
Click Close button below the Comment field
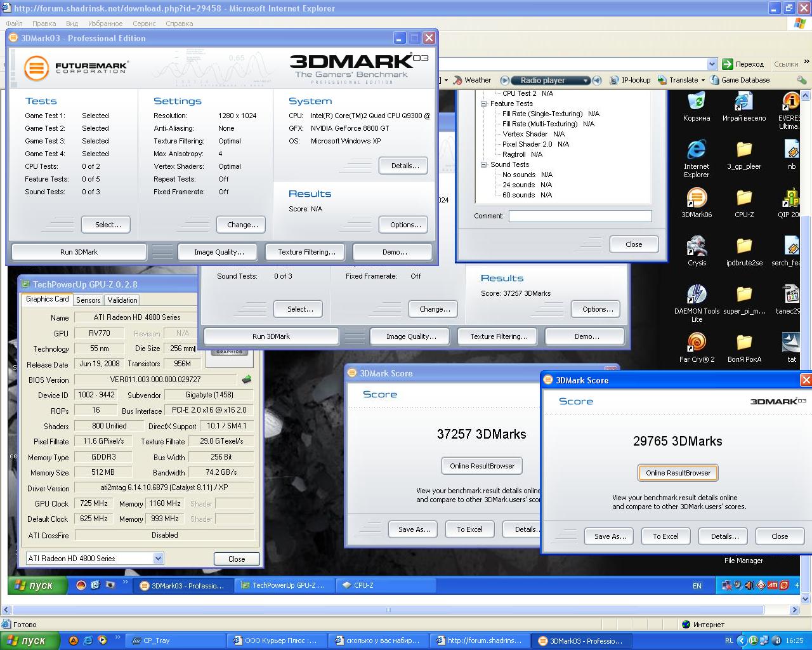(634, 244)
